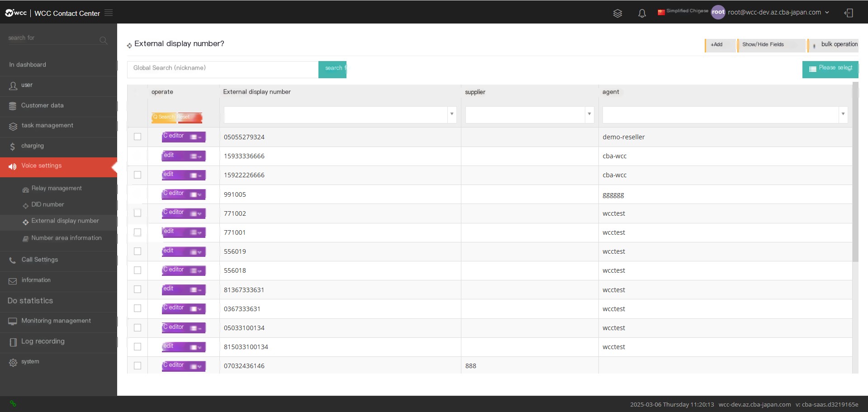This screenshot has width=868, height=412.
Task: Check the box for row 556019
Action: [138, 251]
